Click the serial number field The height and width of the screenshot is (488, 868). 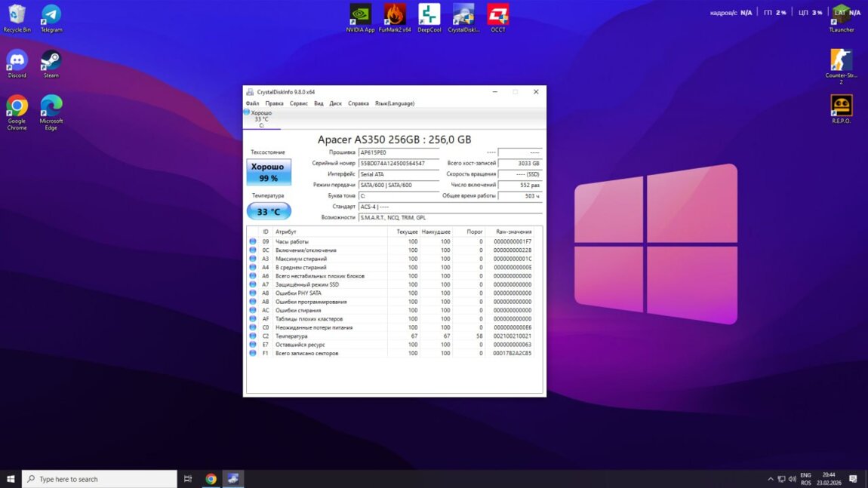coord(398,163)
